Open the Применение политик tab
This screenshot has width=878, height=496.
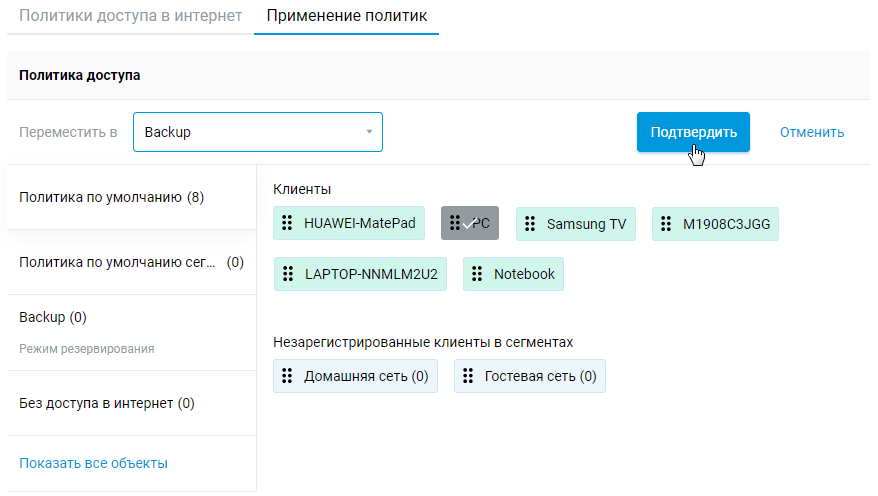(x=346, y=16)
